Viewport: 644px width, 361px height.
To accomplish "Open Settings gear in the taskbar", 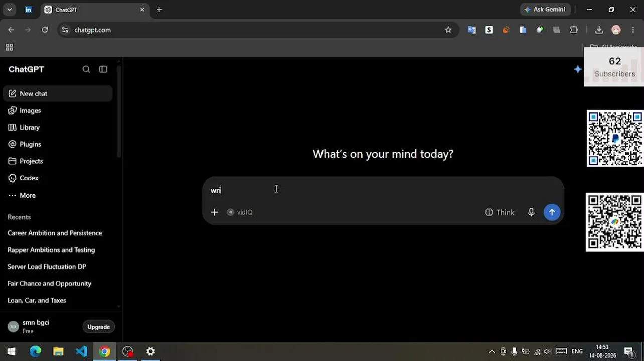I will (x=151, y=351).
